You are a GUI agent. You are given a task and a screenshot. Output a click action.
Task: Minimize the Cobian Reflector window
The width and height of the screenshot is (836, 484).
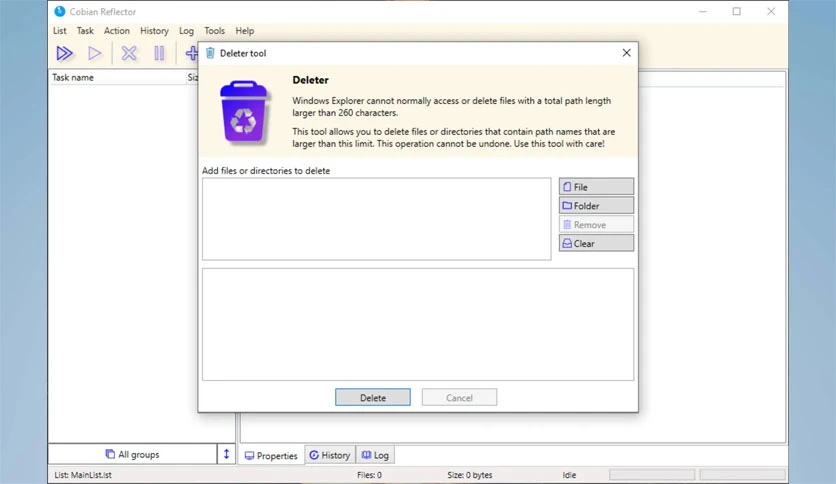[x=703, y=11]
